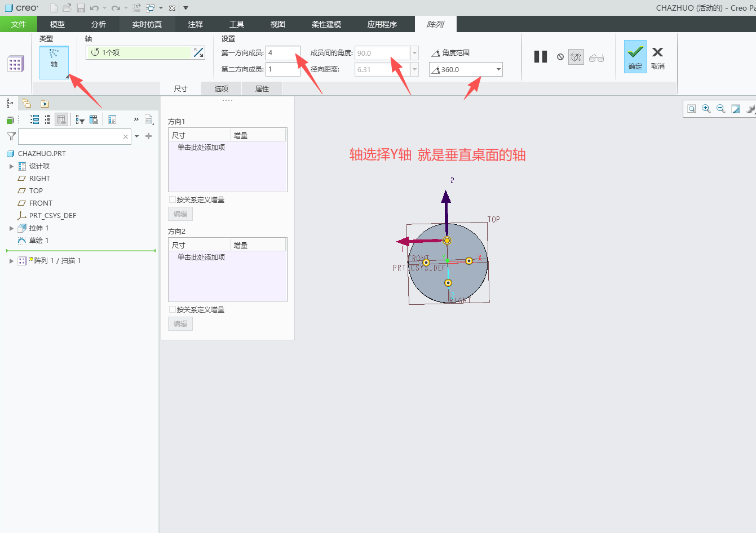Click the pause pattern preview icon
The height and width of the screenshot is (533, 756).
pos(541,57)
